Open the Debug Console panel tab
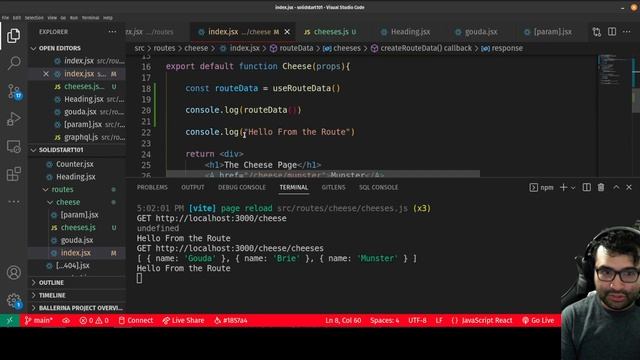This screenshot has height=360, width=640. 242,187
